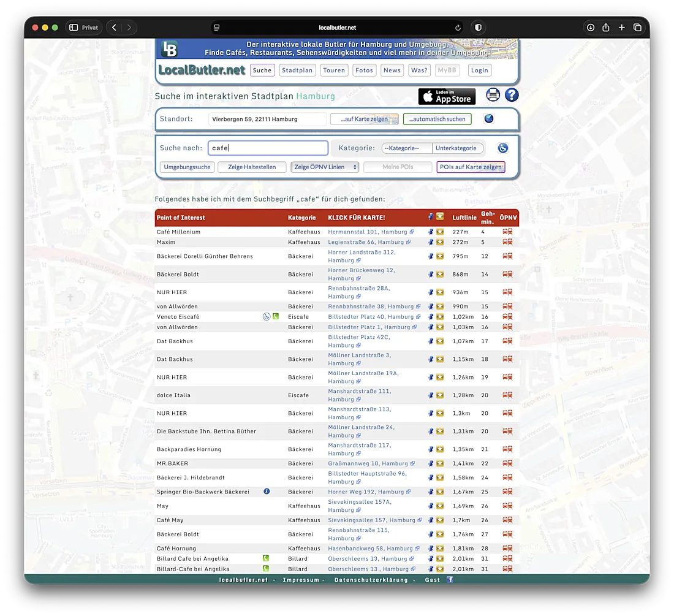
Task: Click the automatisch suchen button
Action: coord(437,119)
